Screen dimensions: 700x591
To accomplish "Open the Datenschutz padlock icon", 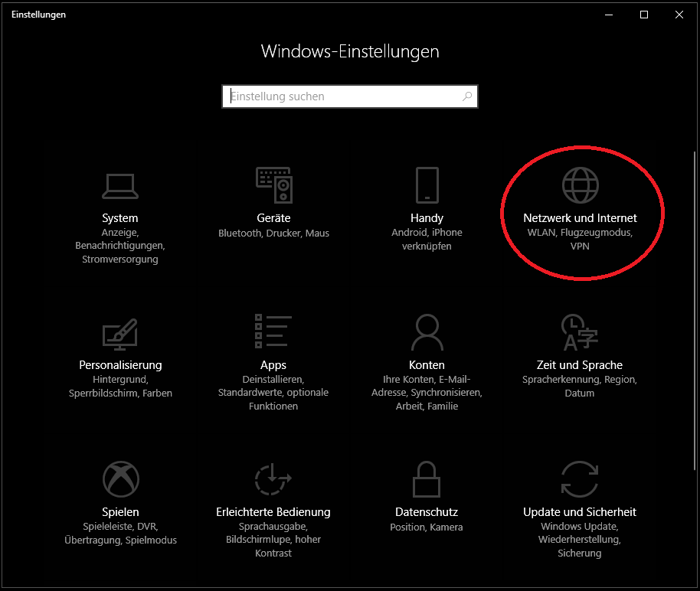I will click(427, 479).
